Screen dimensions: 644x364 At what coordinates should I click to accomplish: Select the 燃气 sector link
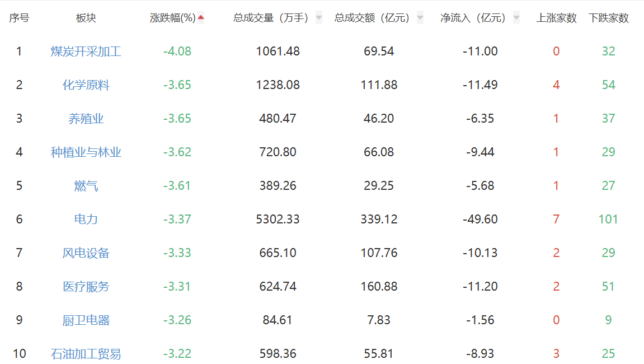click(x=86, y=186)
